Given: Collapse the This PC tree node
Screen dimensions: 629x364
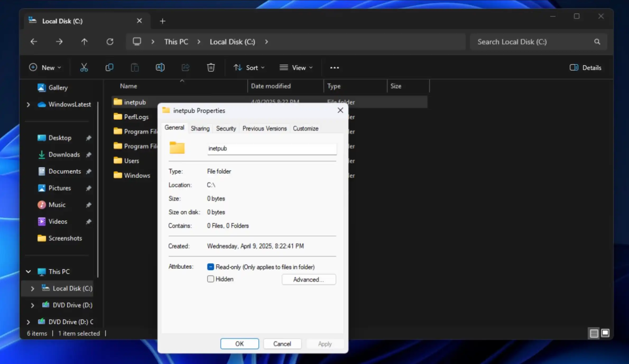Looking at the screenshot, I should 28,272.
